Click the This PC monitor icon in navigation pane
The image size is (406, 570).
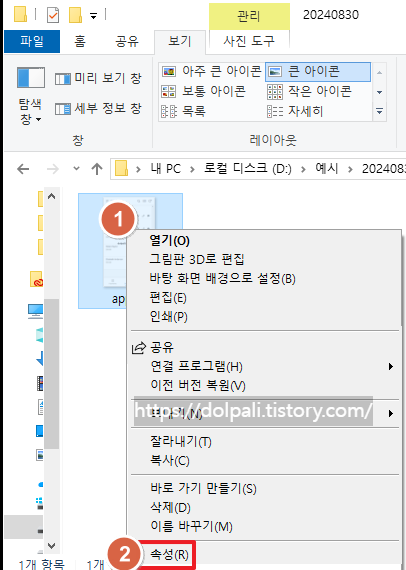(36, 311)
